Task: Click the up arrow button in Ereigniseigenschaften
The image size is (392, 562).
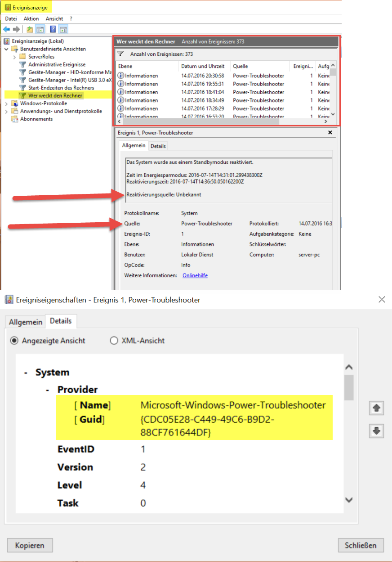Action: (376, 408)
